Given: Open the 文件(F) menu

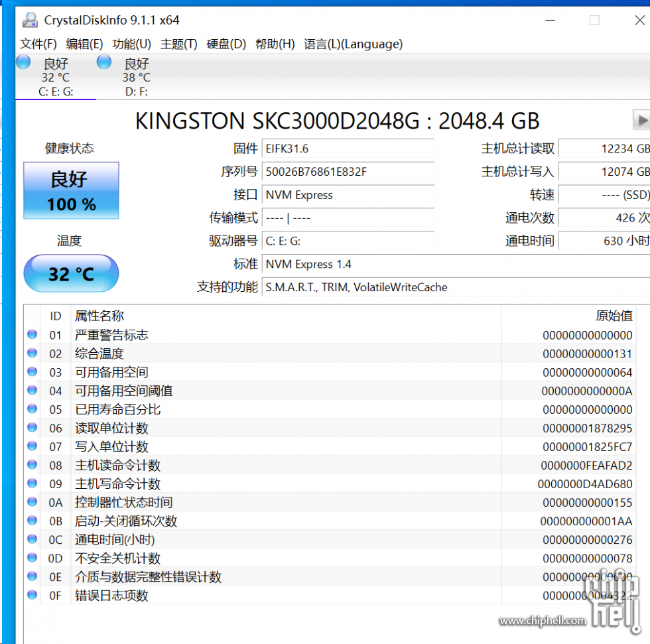Looking at the screenshot, I should (x=38, y=44).
